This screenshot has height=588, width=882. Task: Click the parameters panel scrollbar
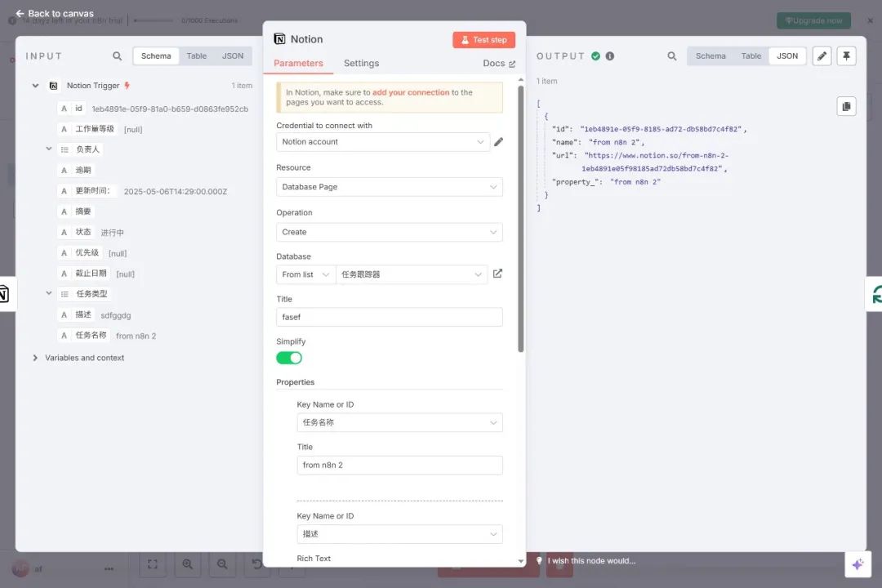point(521,218)
